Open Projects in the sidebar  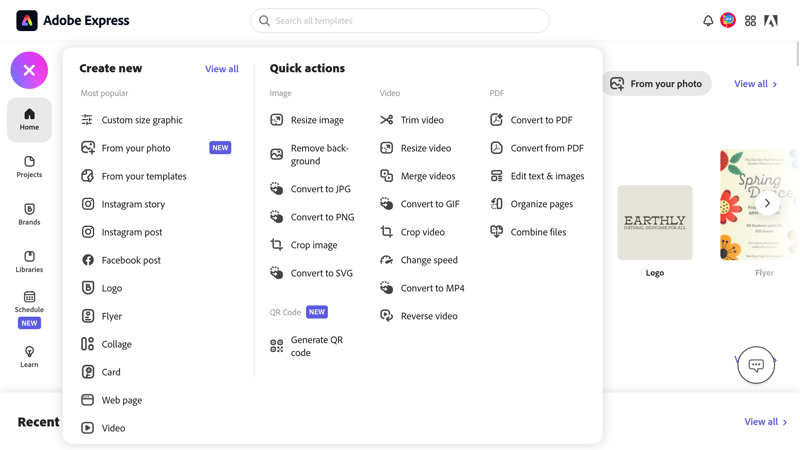29,167
